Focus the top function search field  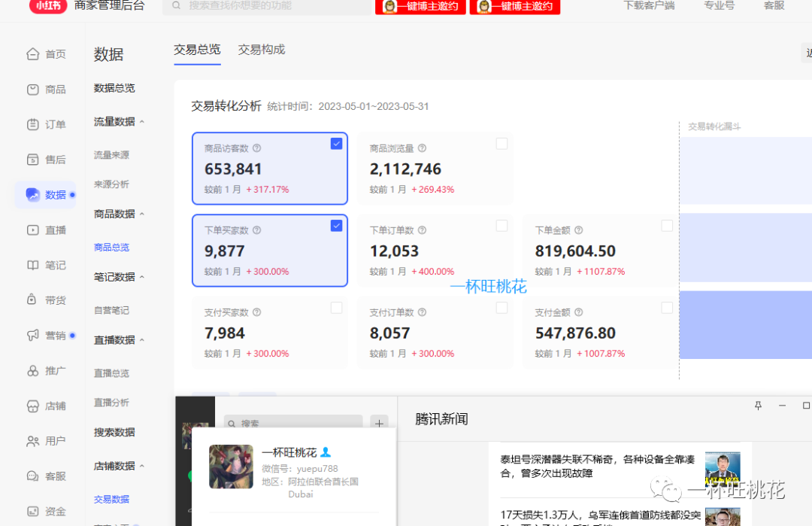[267, 6]
